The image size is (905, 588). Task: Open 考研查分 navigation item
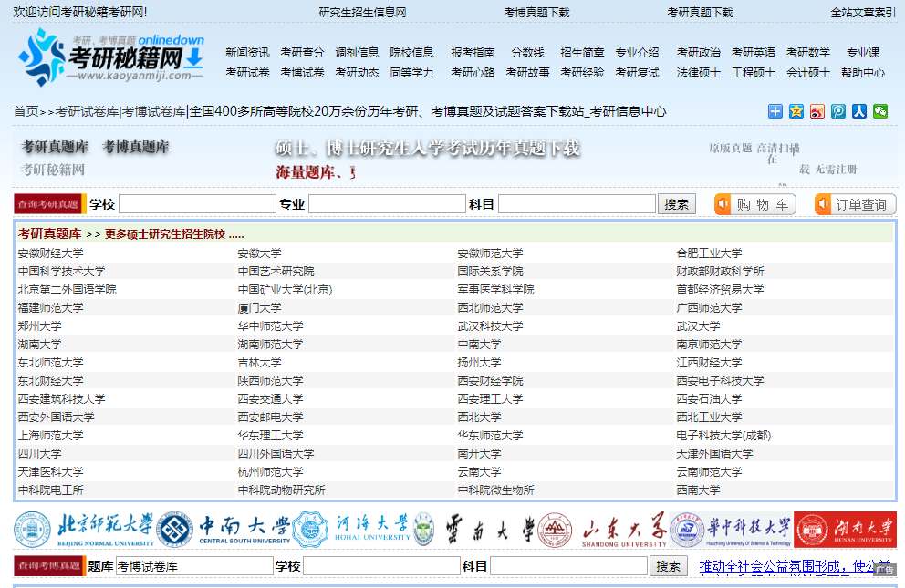[x=302, y=53]
